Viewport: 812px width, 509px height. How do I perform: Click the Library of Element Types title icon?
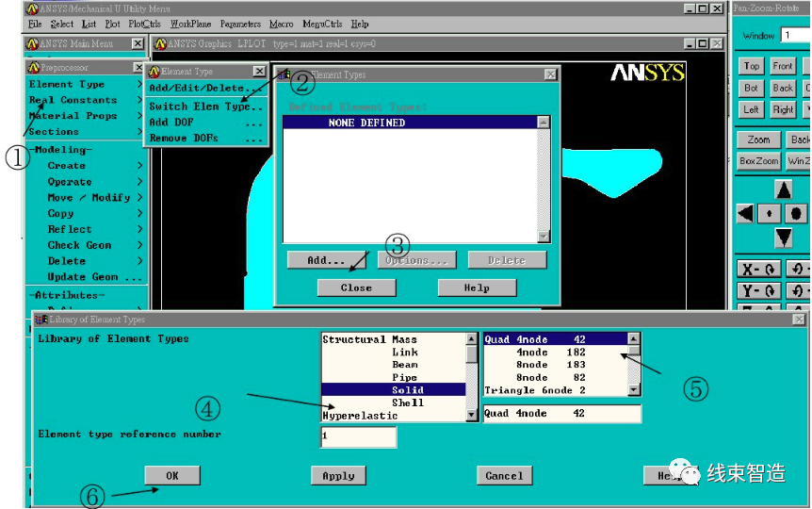click(x=41, y=320)
